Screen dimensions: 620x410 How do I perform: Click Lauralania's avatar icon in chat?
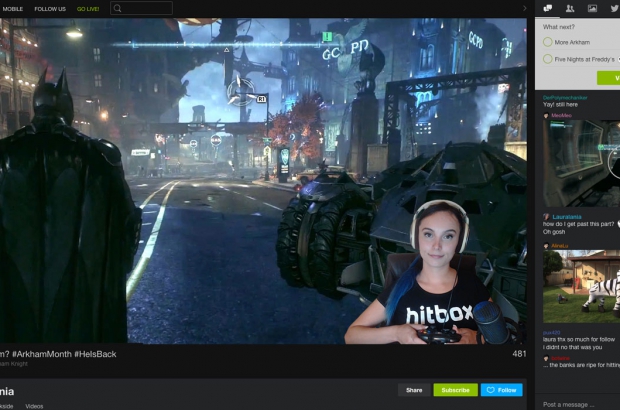coord(546,217)
